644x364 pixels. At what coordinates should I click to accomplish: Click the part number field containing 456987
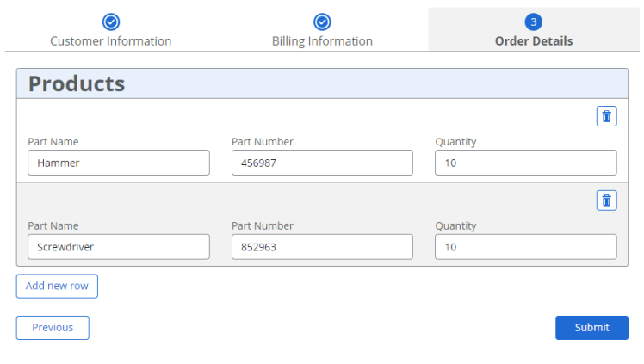pos(322,163)
